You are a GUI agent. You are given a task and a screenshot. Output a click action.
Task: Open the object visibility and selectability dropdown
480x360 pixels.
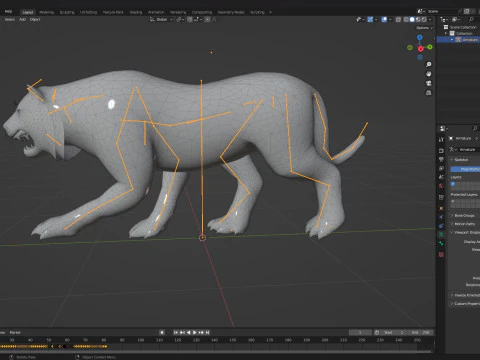pyautogui.click(x=359, y=19)
